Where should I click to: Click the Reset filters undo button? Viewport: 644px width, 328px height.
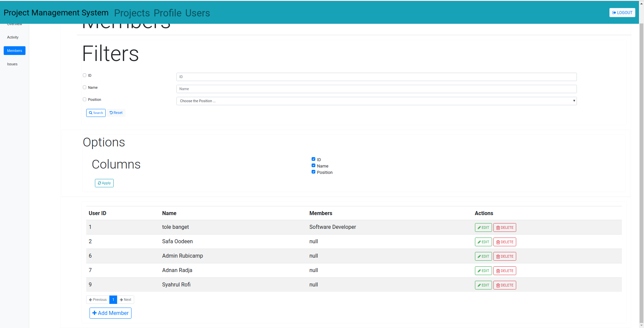(x=116, y=113)
